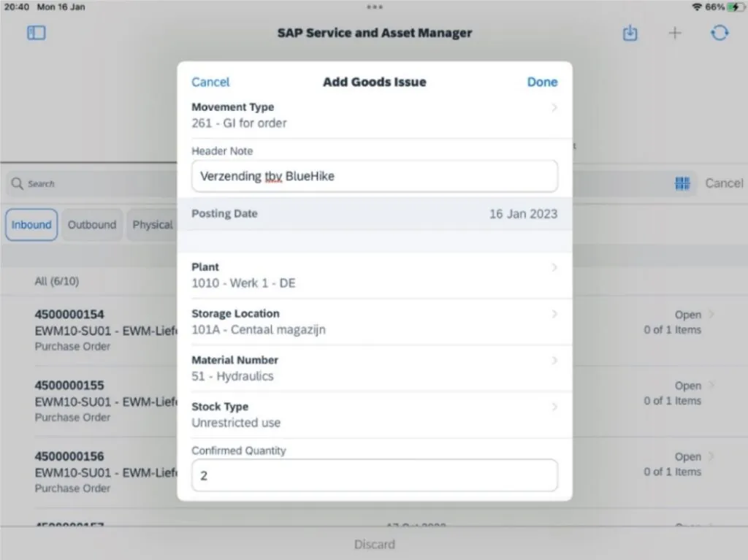Tap the barcode scanner icon
This screenshot has height=560, width=748.
[682, 183]
